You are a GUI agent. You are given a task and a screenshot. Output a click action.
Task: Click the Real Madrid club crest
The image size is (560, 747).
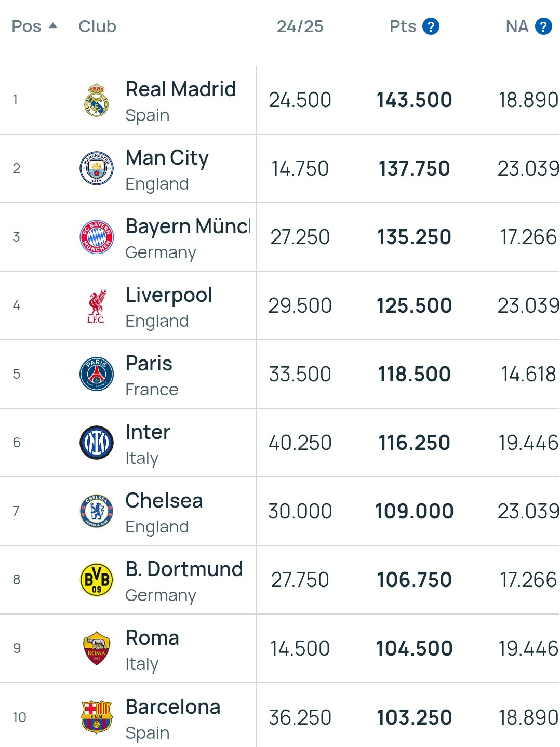97,100
